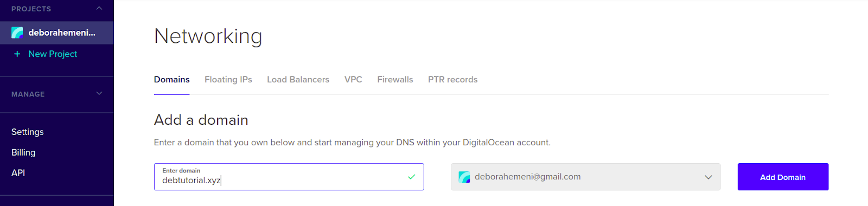
Task: Click the plus icon beside New Project
Action: 17,54
